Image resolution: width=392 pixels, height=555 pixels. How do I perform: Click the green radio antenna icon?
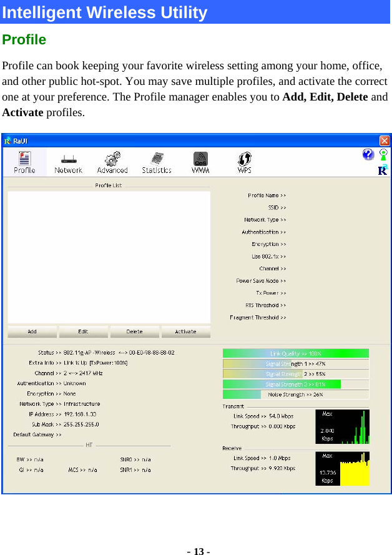pos(383,154)
